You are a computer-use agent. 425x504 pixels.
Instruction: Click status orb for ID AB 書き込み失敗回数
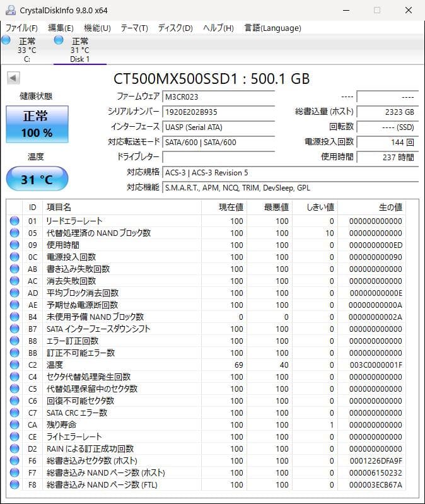click(15, 269)
